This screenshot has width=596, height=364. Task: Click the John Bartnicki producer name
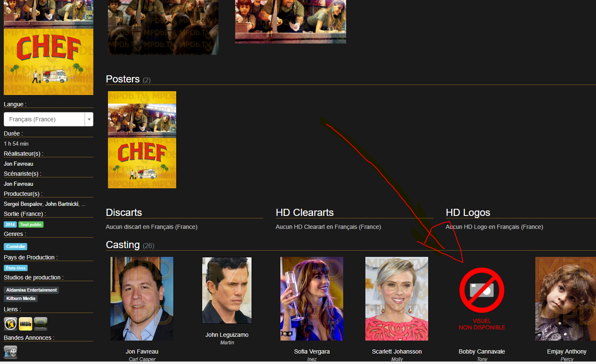(62, 204)
